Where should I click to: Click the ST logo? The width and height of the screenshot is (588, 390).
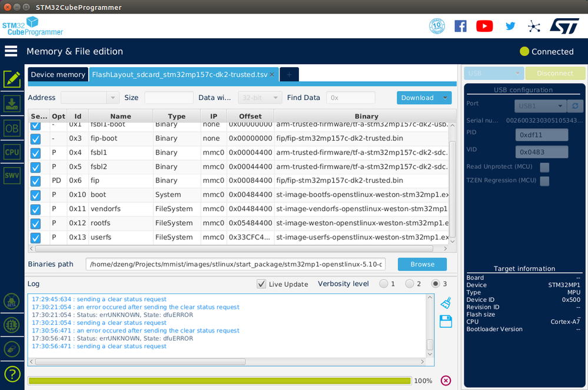tap(564, 26)
